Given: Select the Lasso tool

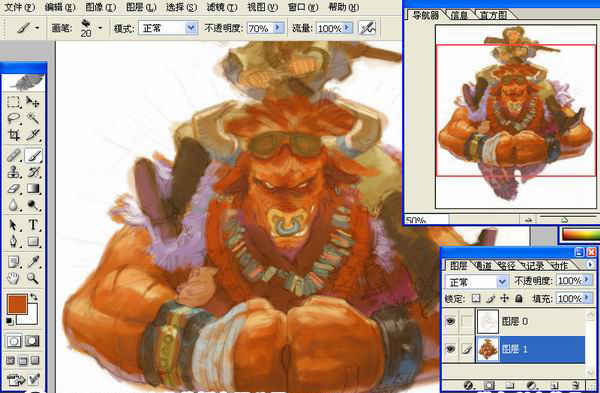Looking at the screenshot, I should point(14,118).
